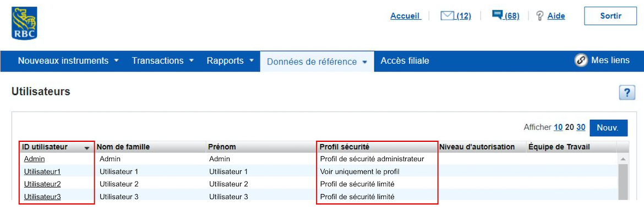
Task: Expand the Rapports dropdown menu
Action: click(x=231, y=60)
